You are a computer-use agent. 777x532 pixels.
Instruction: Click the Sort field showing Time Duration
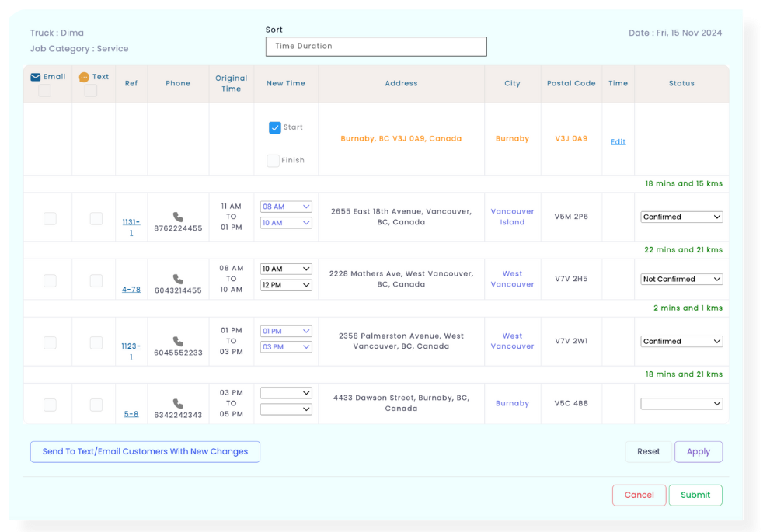[376, 47]
